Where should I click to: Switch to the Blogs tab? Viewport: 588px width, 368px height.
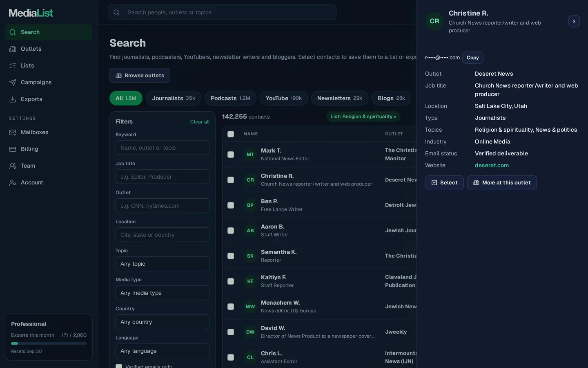(x=391, y=98)
